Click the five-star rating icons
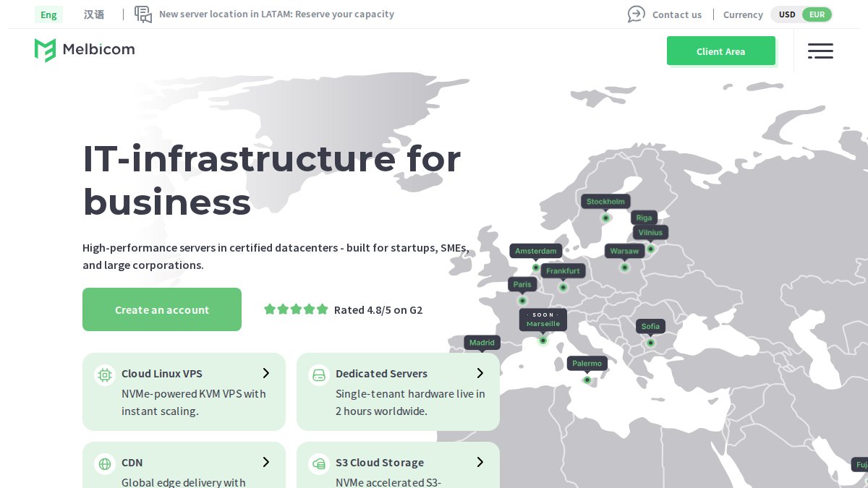Screen dimensions: 868x488 [296, 309]
